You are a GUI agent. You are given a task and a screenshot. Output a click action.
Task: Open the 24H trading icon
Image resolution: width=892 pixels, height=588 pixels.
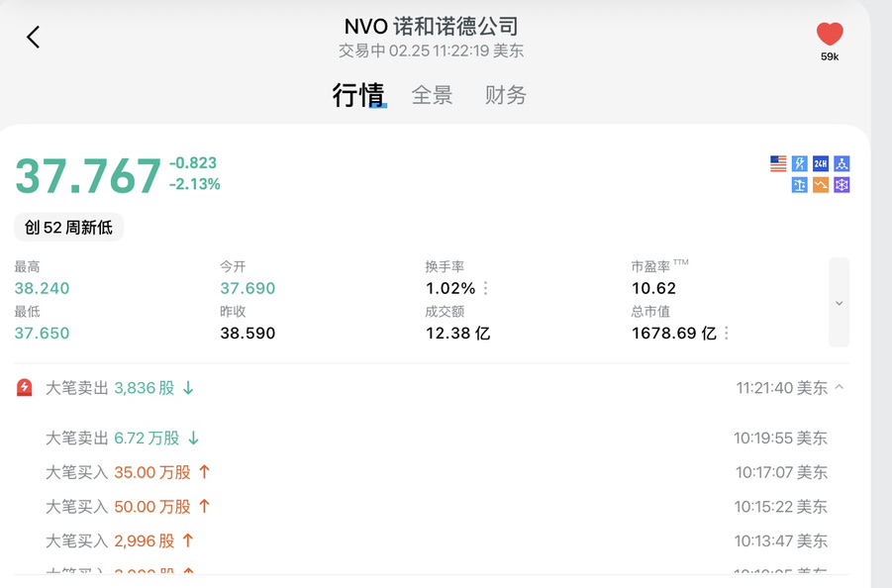(820, 164)
